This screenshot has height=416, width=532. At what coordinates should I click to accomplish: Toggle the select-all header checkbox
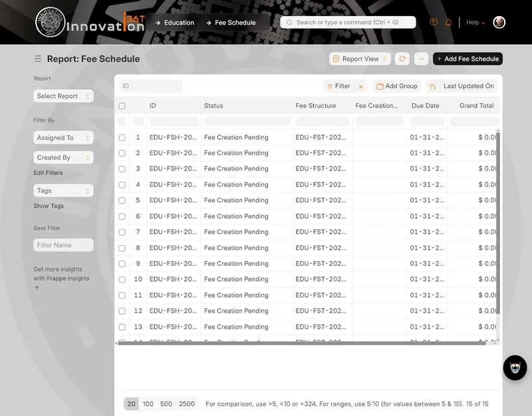click(122, 106)
